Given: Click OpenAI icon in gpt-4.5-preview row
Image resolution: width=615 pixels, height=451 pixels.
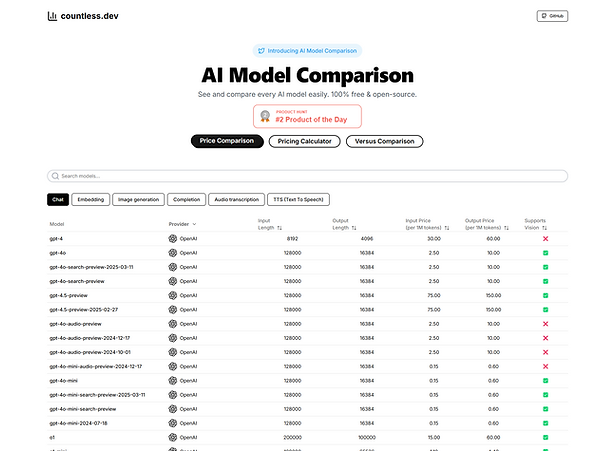Looking at the screenshot, I should (173, 295).
